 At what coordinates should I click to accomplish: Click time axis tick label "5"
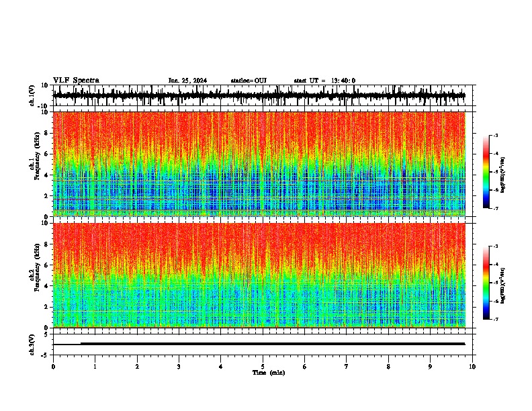coord(263,367)
